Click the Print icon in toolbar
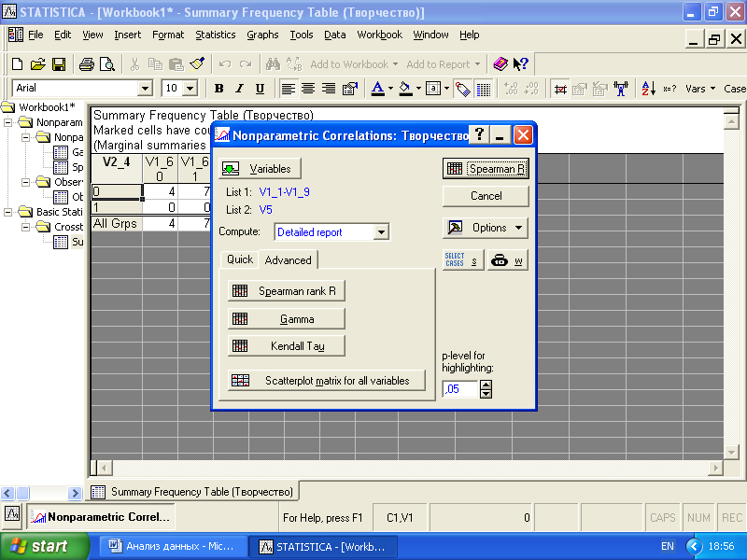 tap(86, 64)
